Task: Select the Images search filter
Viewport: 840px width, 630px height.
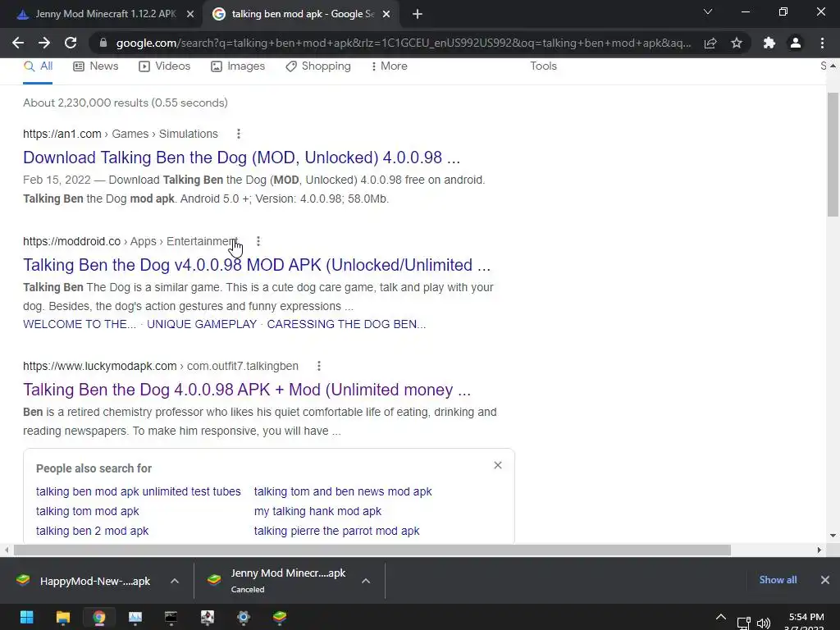Action: point(238,66)
